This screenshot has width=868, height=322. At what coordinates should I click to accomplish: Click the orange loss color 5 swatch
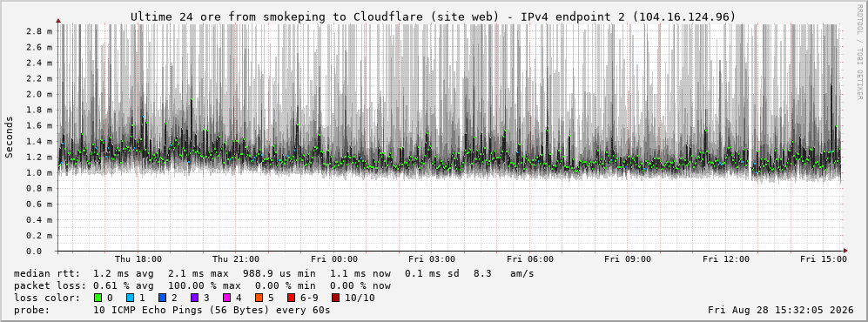pyautogui.click(x=259, y=299)
